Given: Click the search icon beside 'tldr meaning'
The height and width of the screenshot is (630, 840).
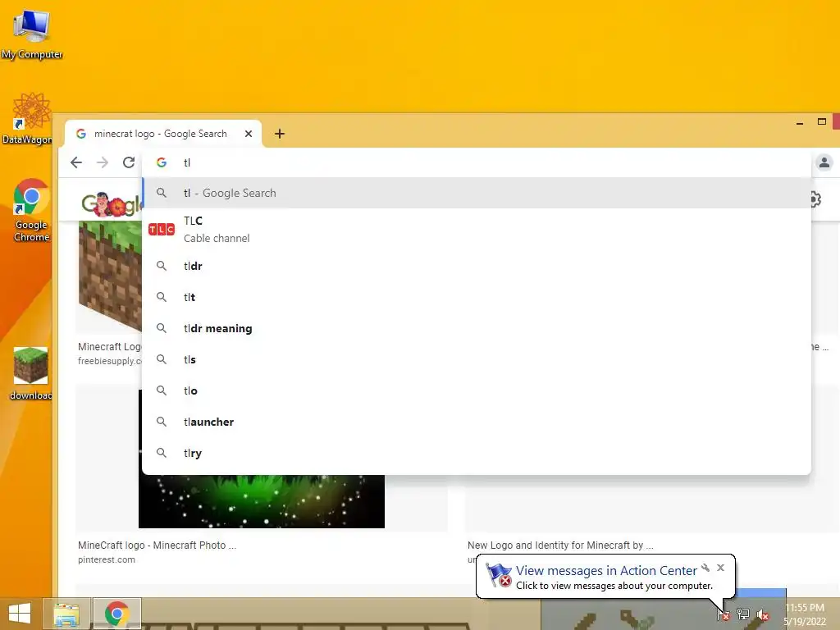Looking at the screenshot, I should click(162, 328).
